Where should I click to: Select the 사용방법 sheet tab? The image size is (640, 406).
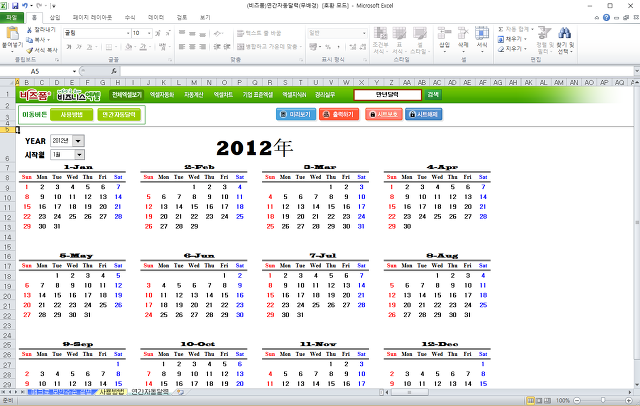coord(111,392)
